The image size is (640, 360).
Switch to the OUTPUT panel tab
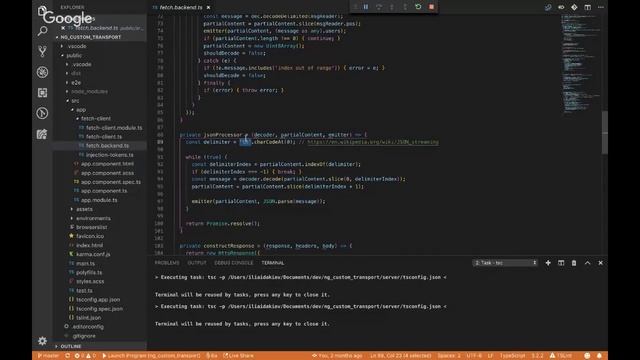click(197, 263)
